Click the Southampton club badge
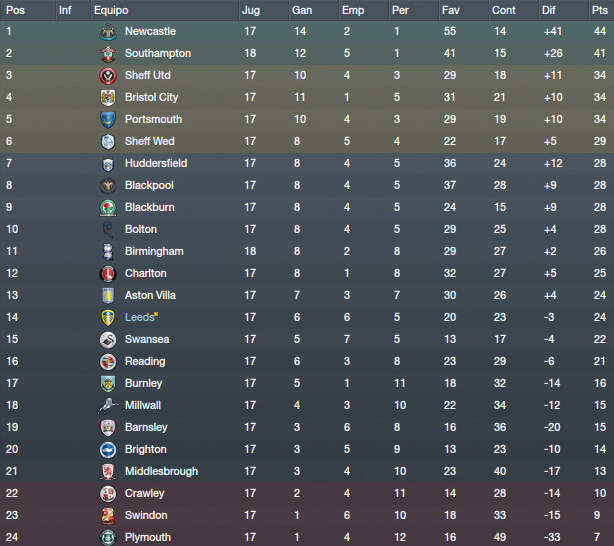The width and height of the screenshot is (614, 546). 108,54
